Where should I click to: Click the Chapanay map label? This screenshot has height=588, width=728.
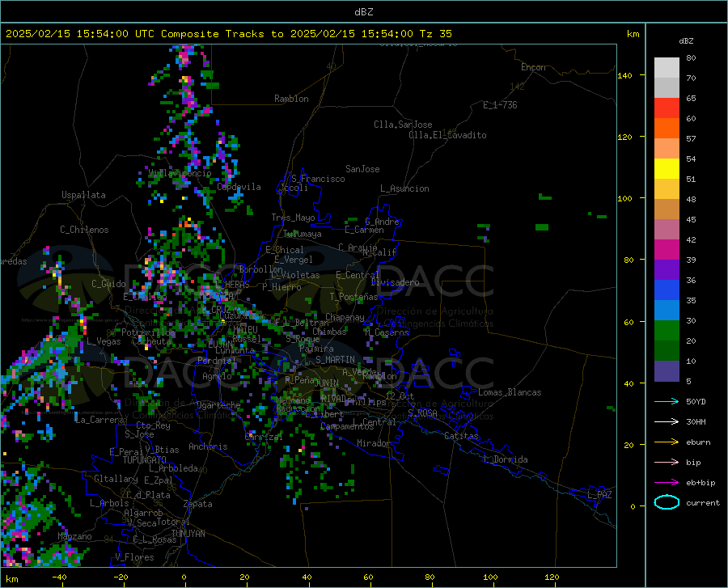345,317
